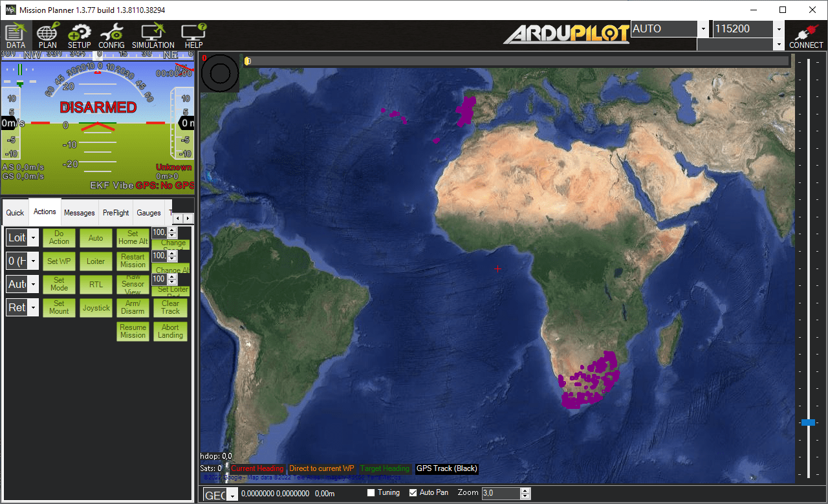The width and height of the screenshot is (828, 504).
Task: Click the purple markers over South Africa
Action: pyautogui.click(x=589, y=381)
